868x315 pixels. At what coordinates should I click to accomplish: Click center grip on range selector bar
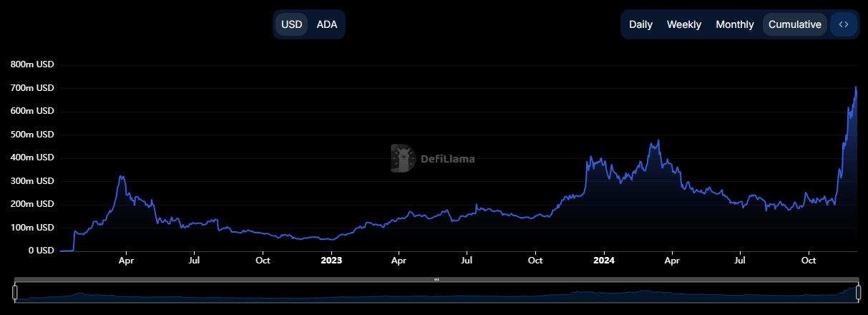(436, 279)
